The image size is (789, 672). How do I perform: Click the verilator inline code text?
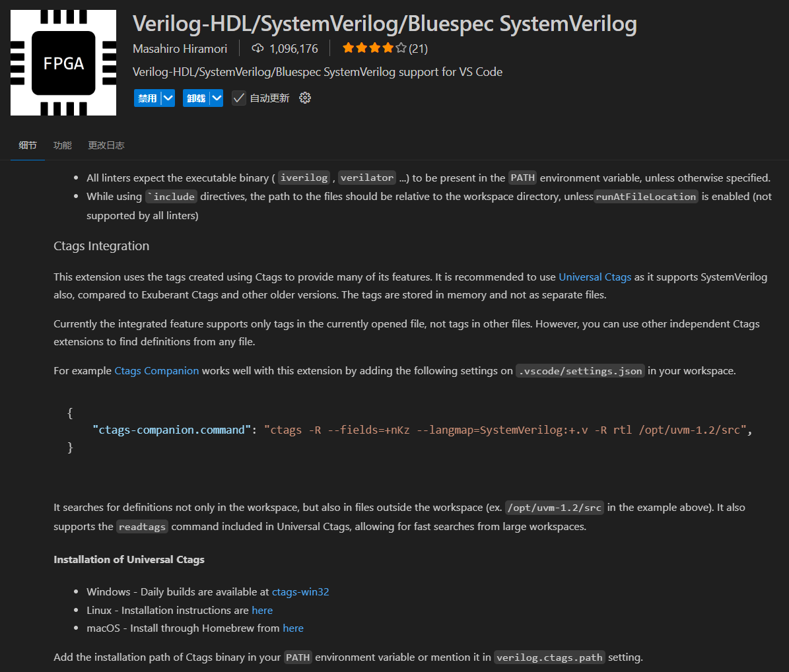367,178
